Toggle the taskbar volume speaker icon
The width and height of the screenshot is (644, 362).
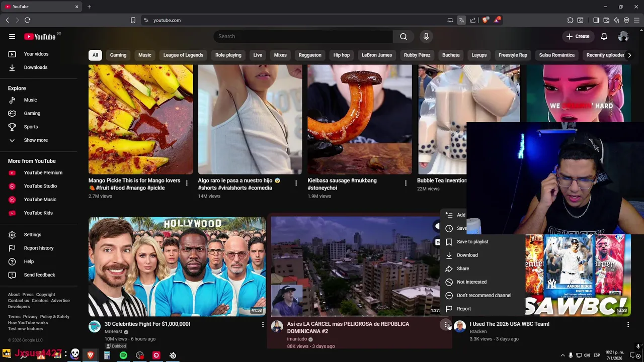coord(587,355)
